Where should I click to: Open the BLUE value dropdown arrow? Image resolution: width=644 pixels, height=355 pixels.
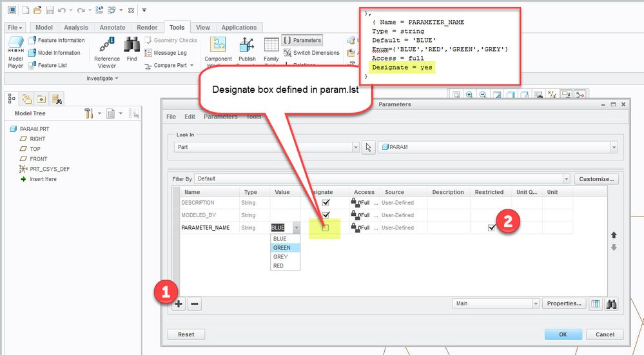click(296, 227)
